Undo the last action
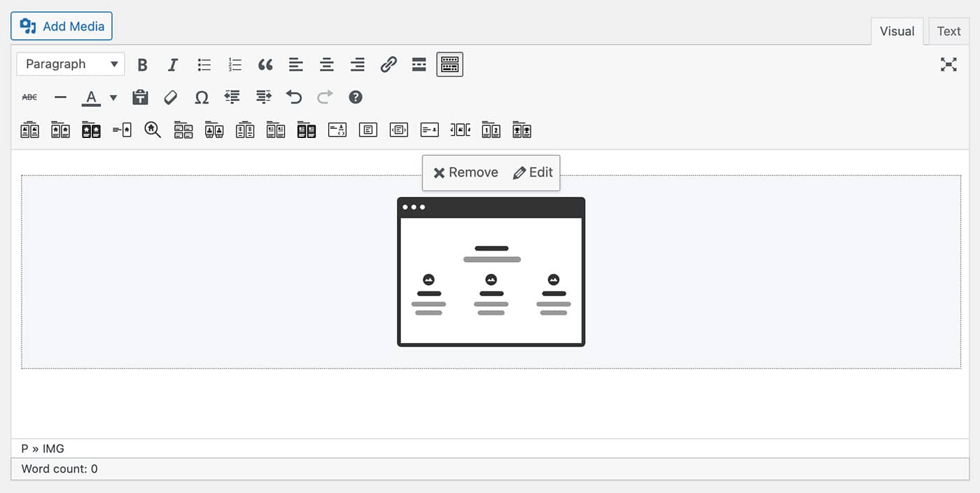 pos(294,97)
